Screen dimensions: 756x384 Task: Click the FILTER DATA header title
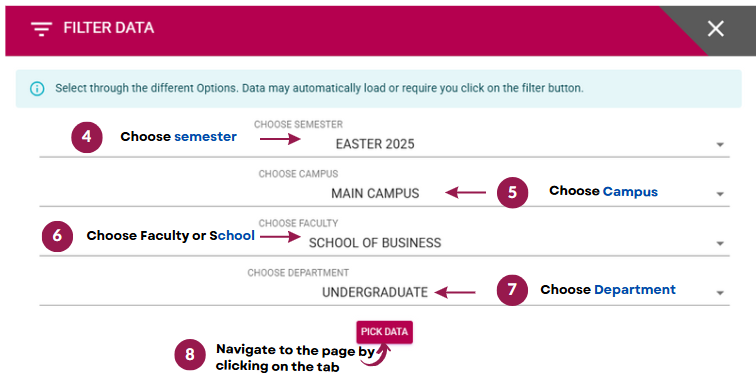coord(109,28)
